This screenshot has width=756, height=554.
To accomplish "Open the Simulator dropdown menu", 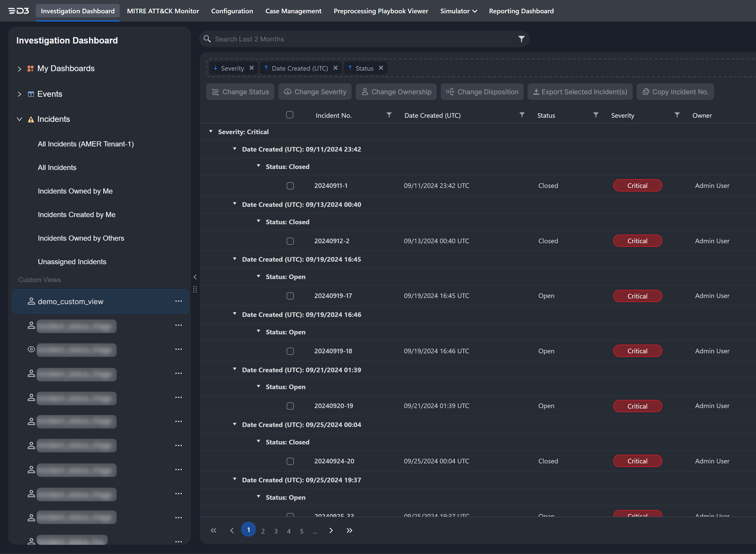I will (458, 11).
